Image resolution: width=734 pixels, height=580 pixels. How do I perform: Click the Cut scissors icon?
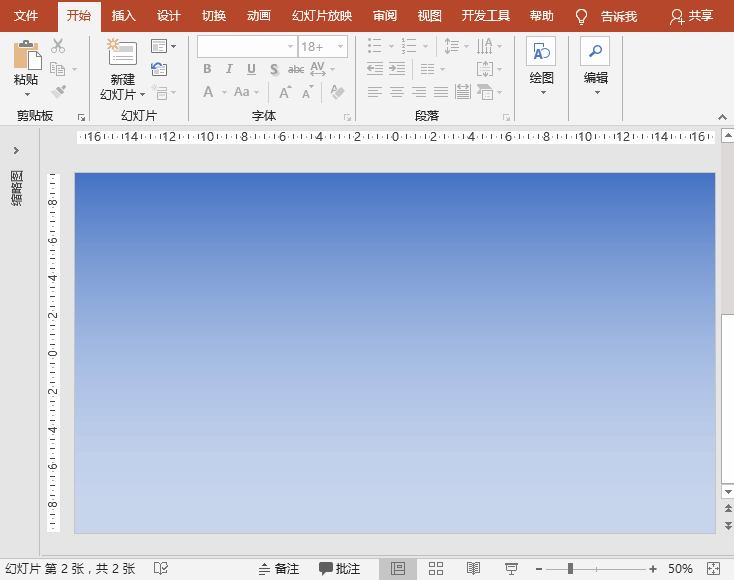[58, 46]
